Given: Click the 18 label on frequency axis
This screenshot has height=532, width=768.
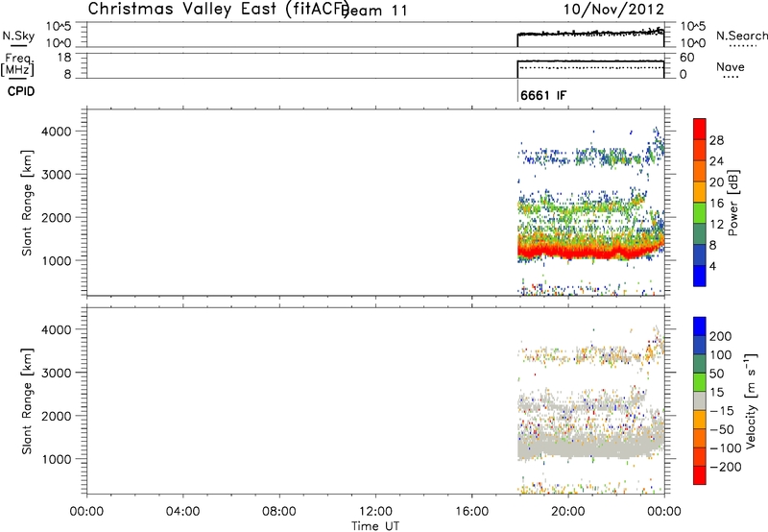Looking at the screenshot, I should point(64,58).
